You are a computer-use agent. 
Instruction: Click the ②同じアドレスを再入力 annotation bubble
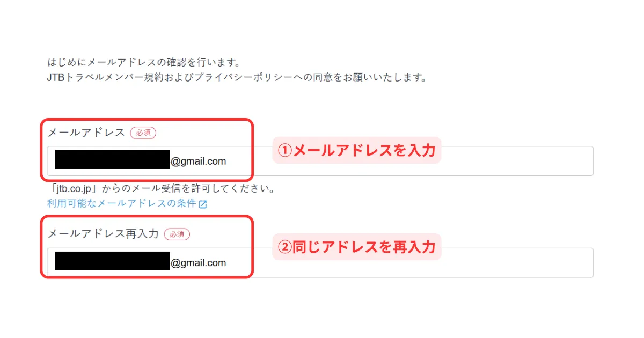click(356, 247)
